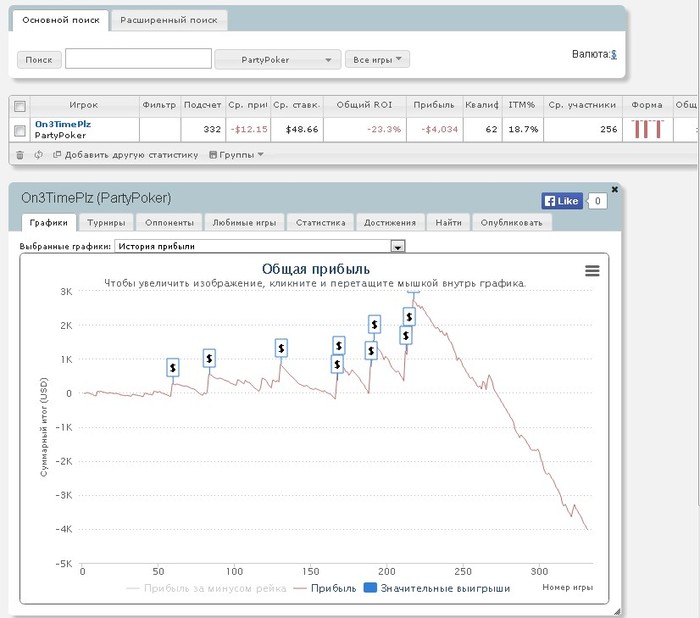700x618 pixels.
Task: Click the Facebook Like button
Action: point(562,201)
